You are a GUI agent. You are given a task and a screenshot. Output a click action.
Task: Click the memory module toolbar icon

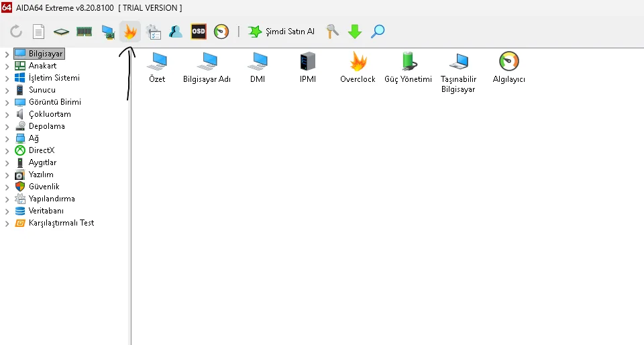pyautogui.click(x=85, y=32)
